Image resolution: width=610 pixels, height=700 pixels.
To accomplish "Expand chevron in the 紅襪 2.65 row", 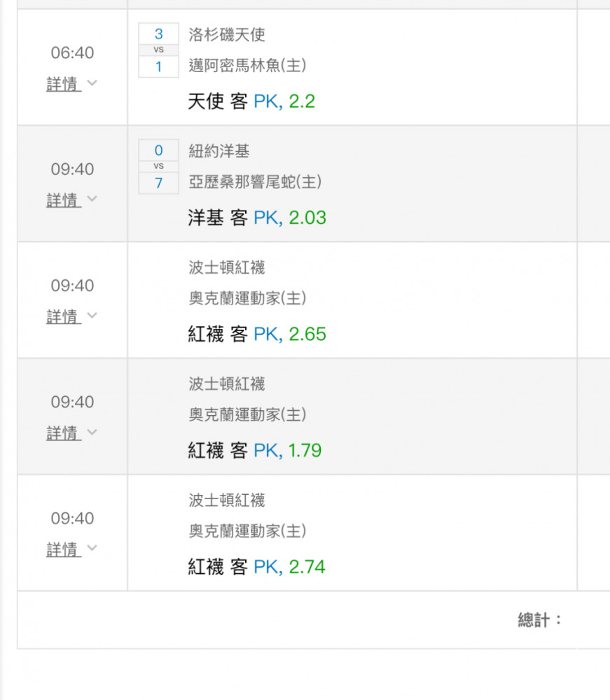I will click(x=92, y=315).
